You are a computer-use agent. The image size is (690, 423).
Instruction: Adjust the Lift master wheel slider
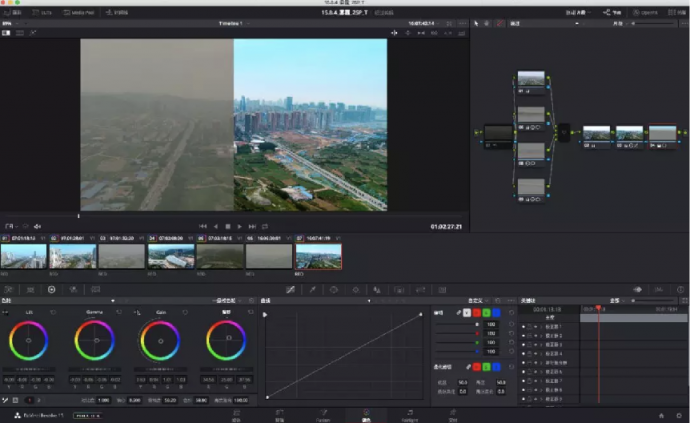(29, 369)
